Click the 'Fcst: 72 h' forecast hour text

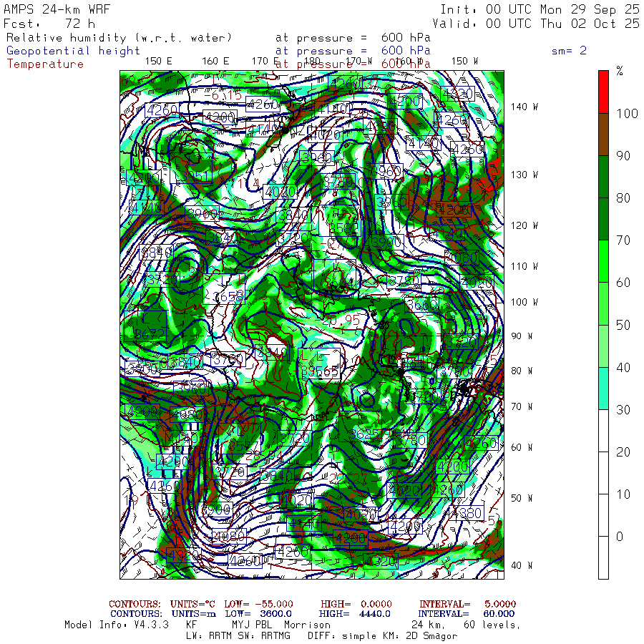tap(49, 24)
